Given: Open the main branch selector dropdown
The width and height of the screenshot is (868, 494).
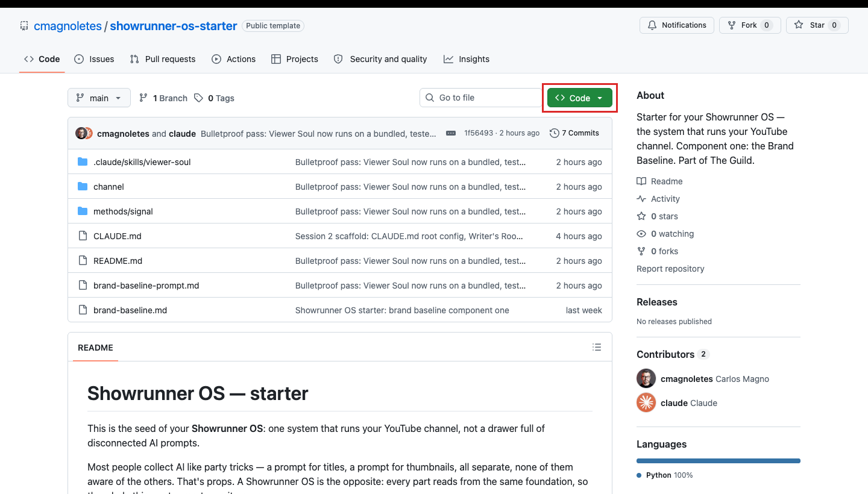Looking at the screenshot, I should tap(99, 98).
